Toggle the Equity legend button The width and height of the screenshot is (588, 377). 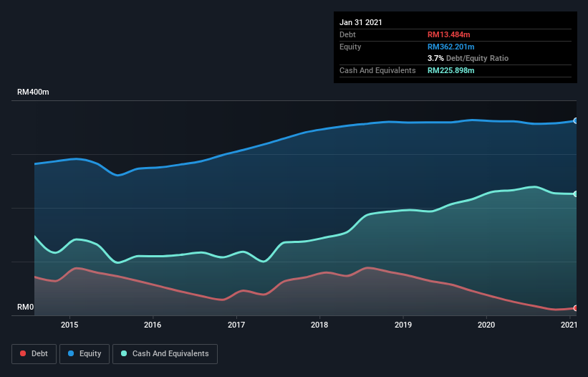pos(85,353)
